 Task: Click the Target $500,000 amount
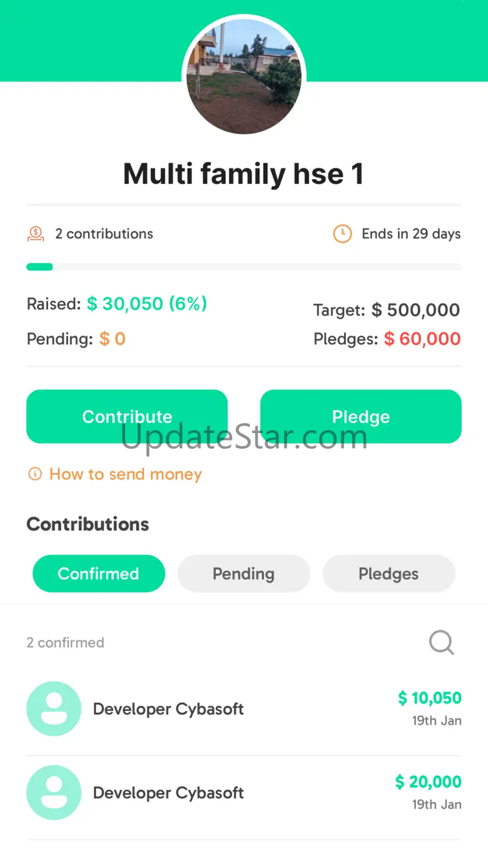click(415, 310)
